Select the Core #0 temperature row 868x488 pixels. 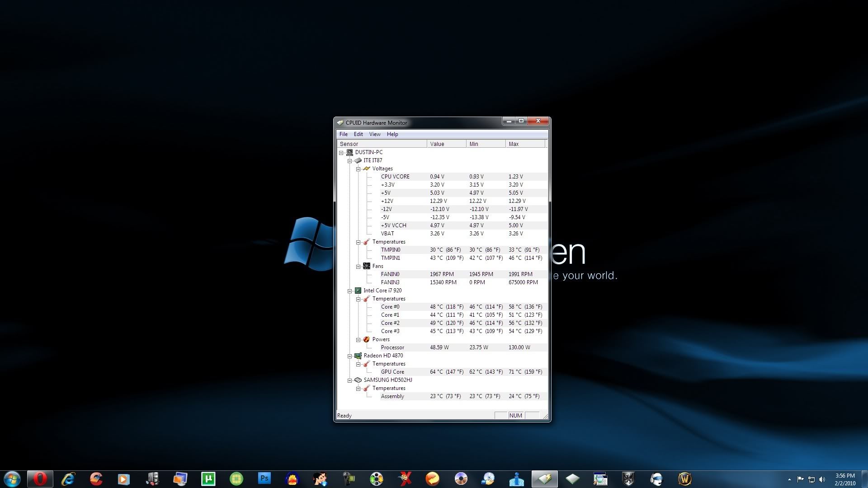463,307
